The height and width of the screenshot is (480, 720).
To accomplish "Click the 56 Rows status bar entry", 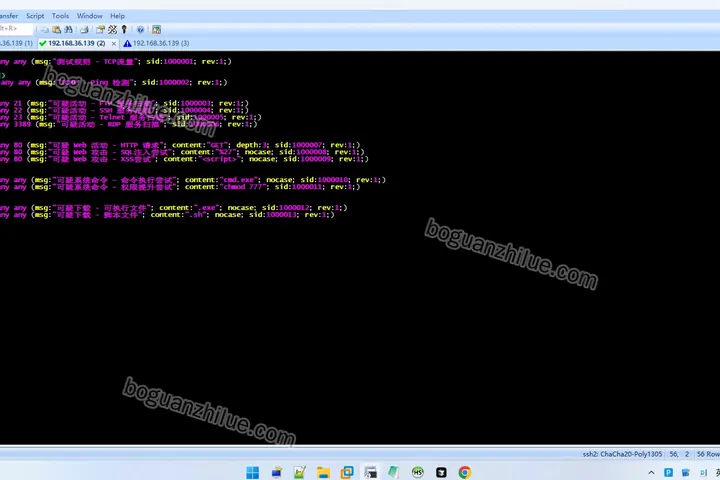I will tap(708, 454).
